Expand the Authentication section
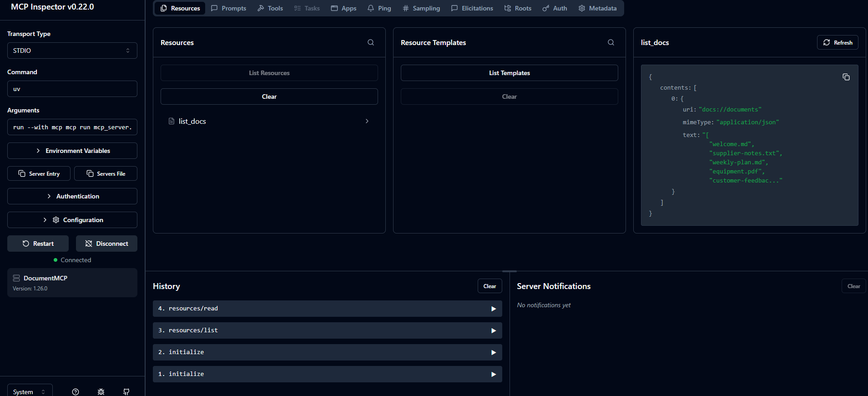 coord(72,196)
